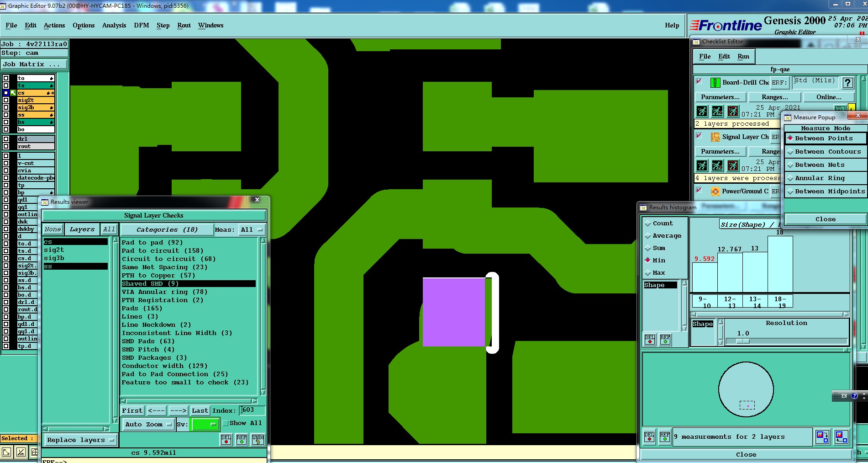Run Signal Layer check with first runner icon
Viewport: 868px width, 463px height.
[702, 165]
